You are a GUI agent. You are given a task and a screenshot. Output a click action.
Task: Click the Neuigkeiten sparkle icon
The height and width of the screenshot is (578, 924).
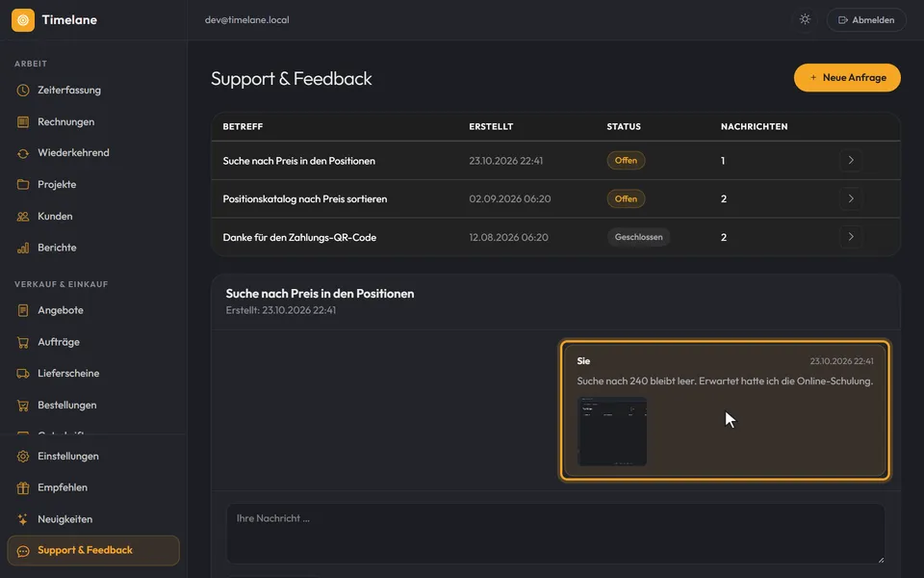coord(23,519)
